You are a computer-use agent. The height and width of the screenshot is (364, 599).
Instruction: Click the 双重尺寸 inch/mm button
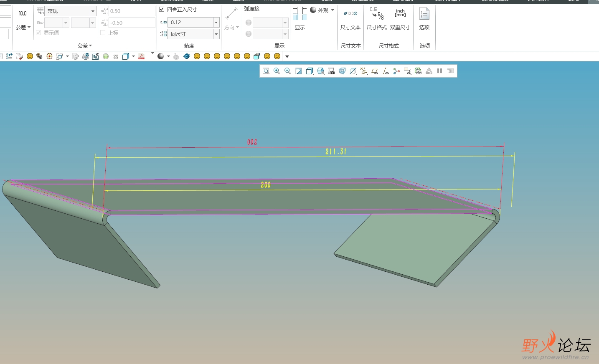click(x=400, y=20)
